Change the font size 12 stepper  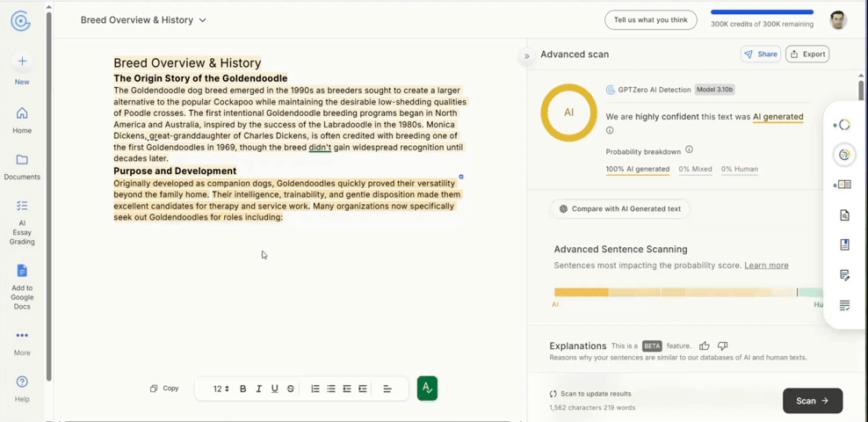(x=221, y=389)
